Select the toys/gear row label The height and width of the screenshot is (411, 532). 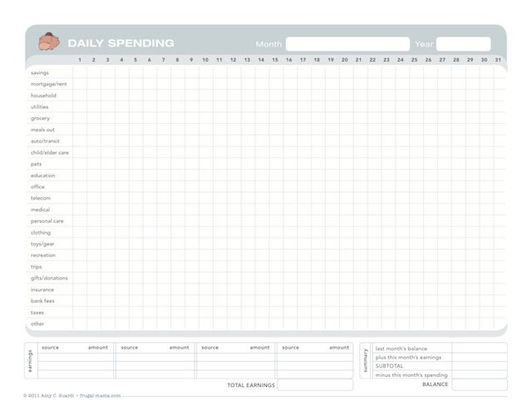tap(42, 244)
